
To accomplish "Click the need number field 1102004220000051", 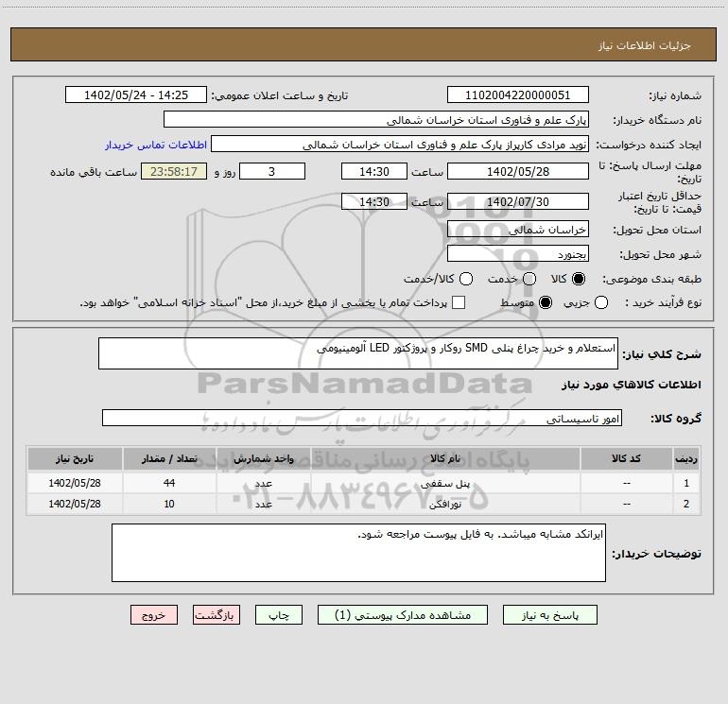I will tap(518, 94).
